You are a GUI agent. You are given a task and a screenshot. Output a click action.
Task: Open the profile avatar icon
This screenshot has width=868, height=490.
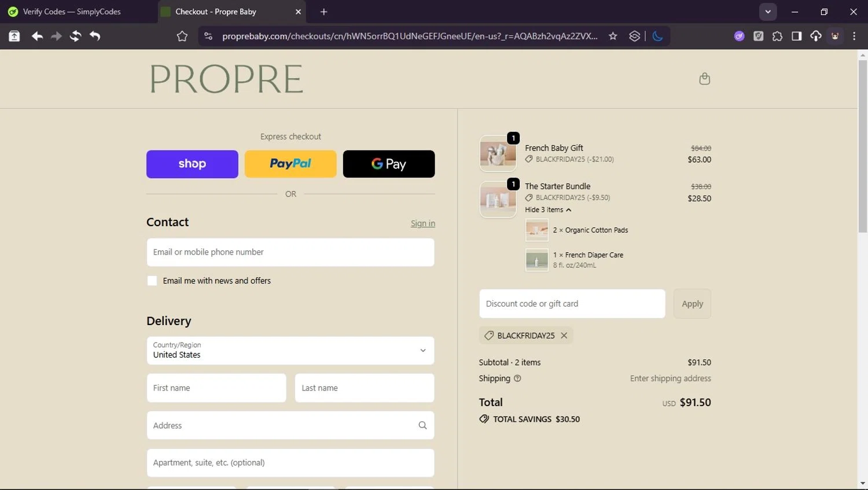pyautogui.click(x=835, y=36)
